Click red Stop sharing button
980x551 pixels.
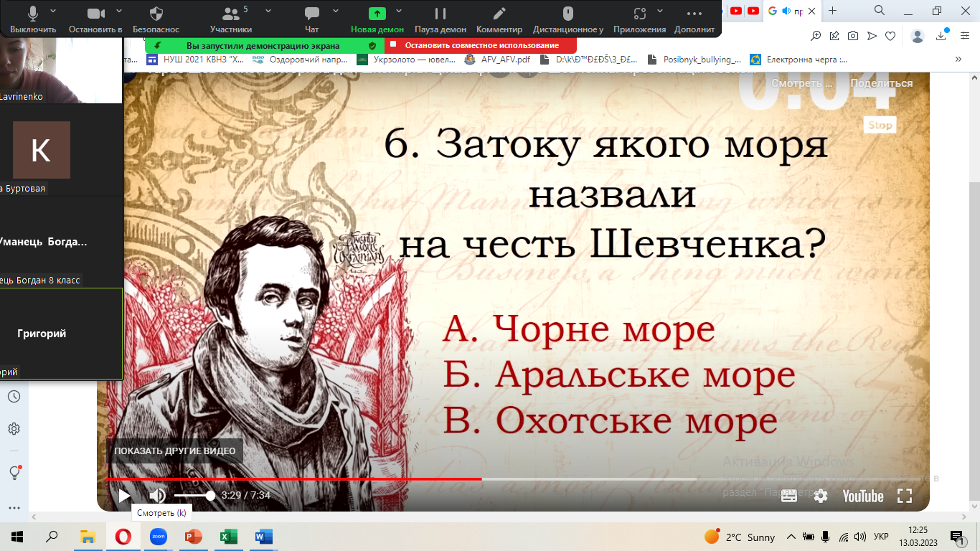(x=481, y=45)
